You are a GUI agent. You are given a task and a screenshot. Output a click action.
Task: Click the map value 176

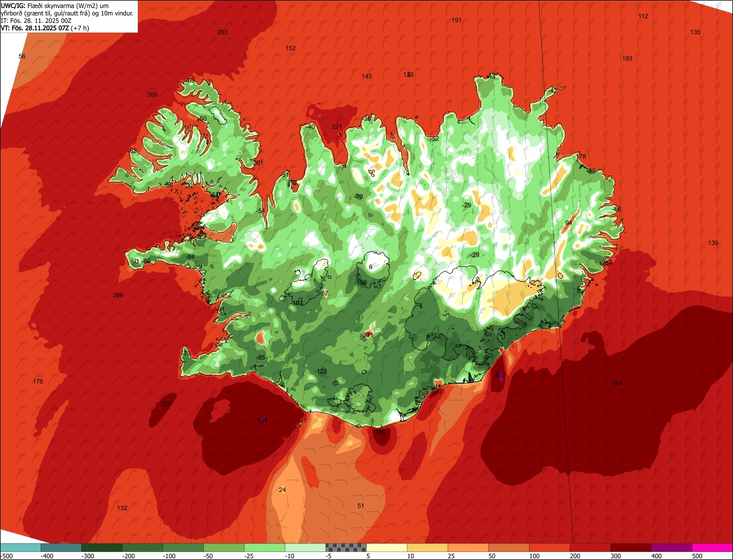click(x=38, y=381)
